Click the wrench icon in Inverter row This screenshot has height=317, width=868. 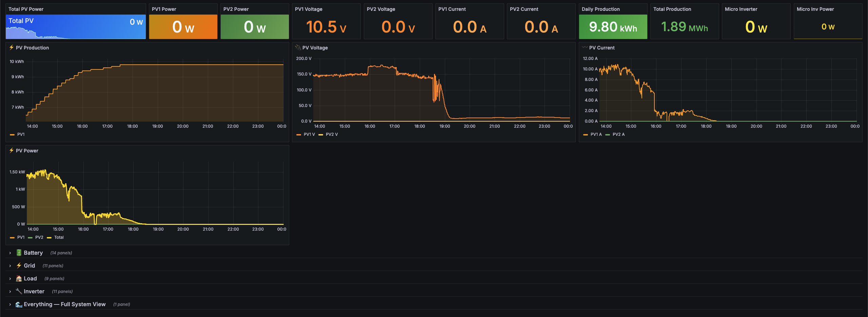19,291
